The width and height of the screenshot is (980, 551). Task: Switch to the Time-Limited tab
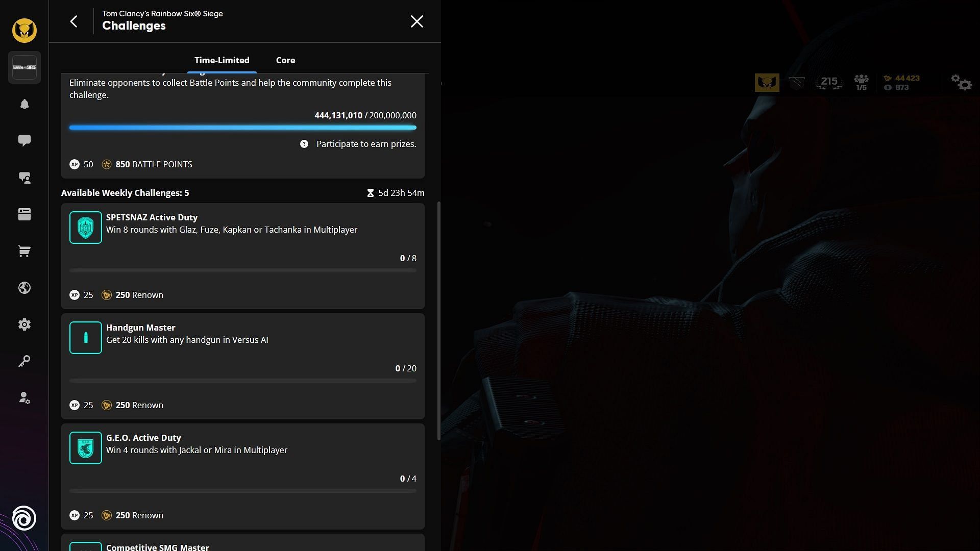point(222,60)
